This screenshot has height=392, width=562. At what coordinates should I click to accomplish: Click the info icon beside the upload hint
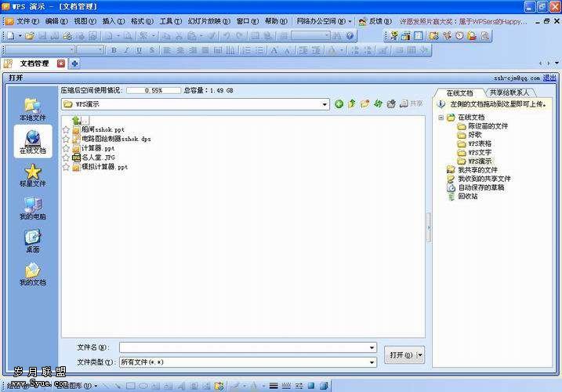pyautogui.click(x=441, y=104)
